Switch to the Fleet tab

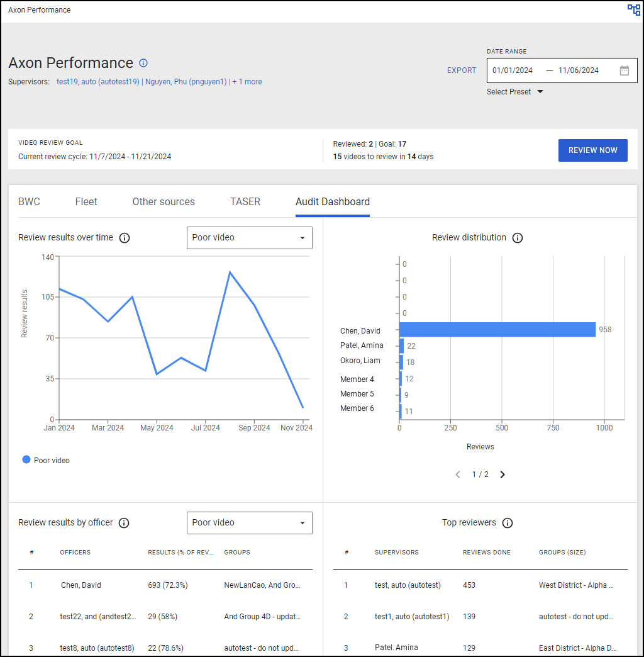coord(86,201)
